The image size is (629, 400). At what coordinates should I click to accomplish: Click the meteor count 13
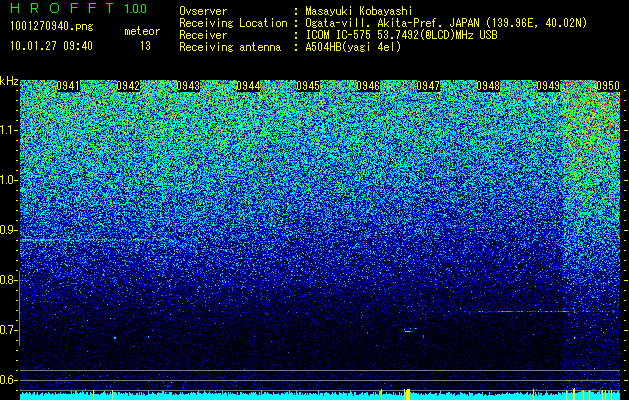tap(145, 46)
